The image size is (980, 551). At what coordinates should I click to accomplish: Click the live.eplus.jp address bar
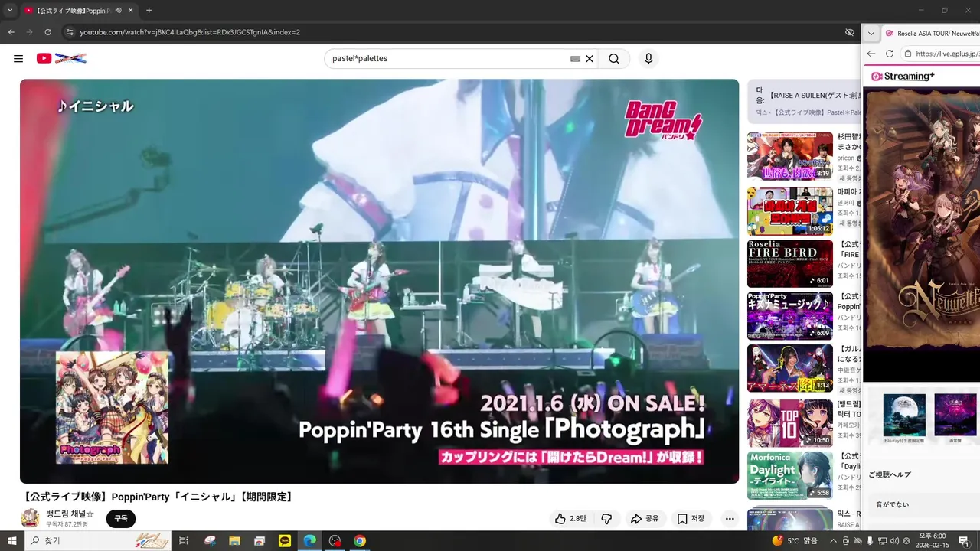coord(940,54)
